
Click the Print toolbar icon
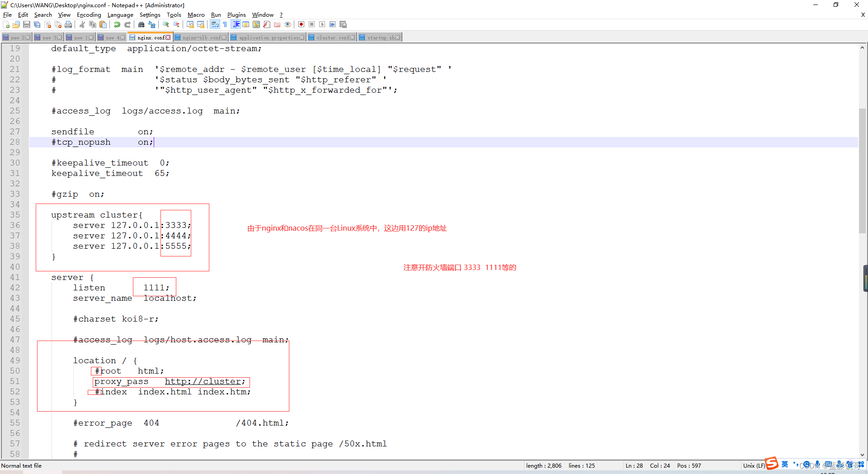[68, 24]
